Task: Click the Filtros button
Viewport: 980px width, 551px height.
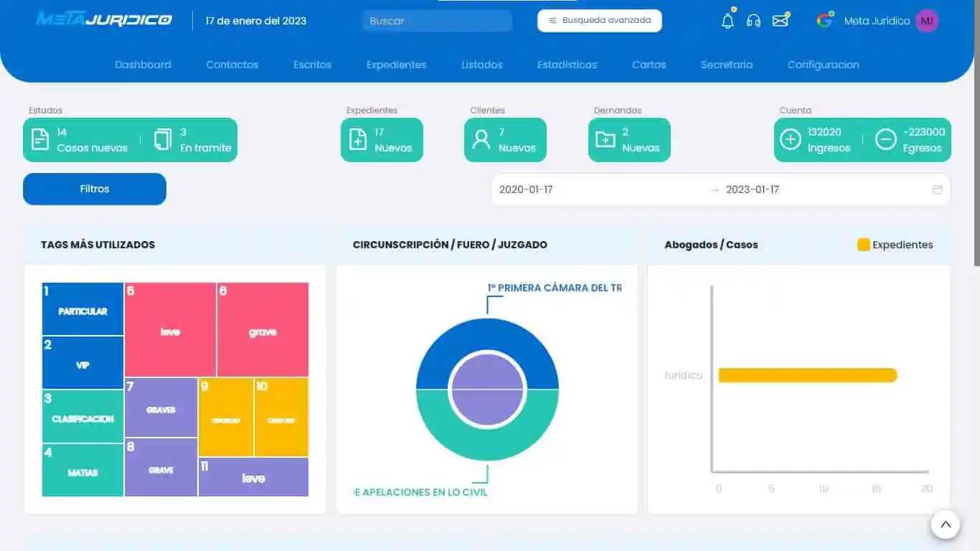Action: tap(94, 189)
